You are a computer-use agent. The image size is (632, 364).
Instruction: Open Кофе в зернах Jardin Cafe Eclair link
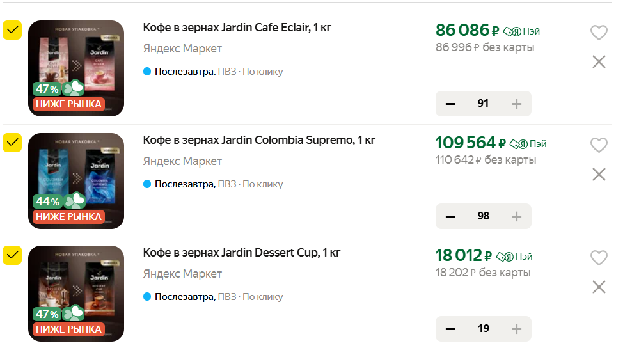tap(237, 28)
